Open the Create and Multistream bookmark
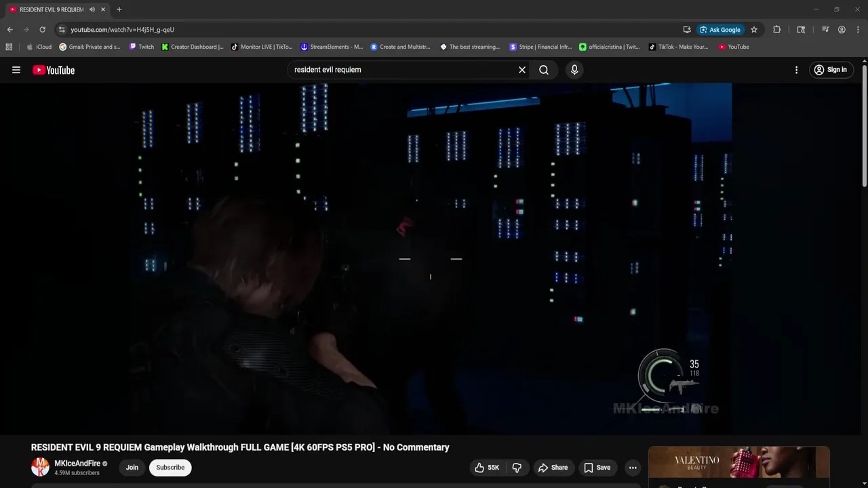This screenshot has height=488, width=868. (401, 47)
